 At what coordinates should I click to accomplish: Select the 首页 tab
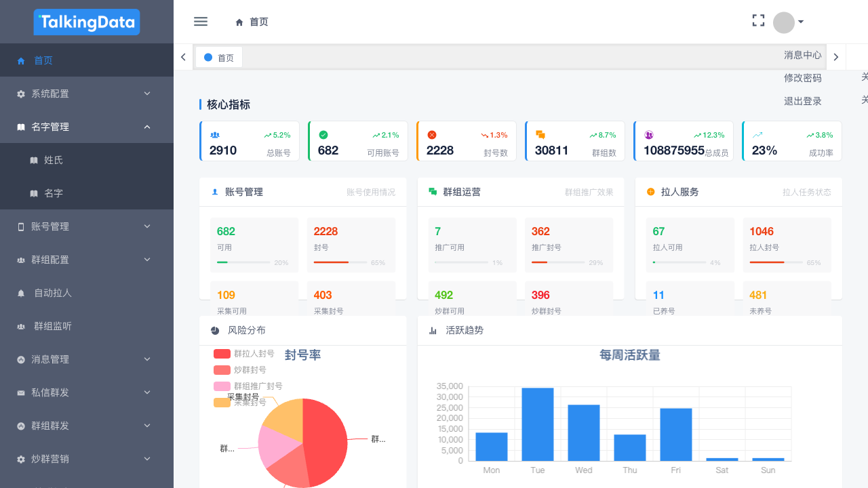(219, 58)
